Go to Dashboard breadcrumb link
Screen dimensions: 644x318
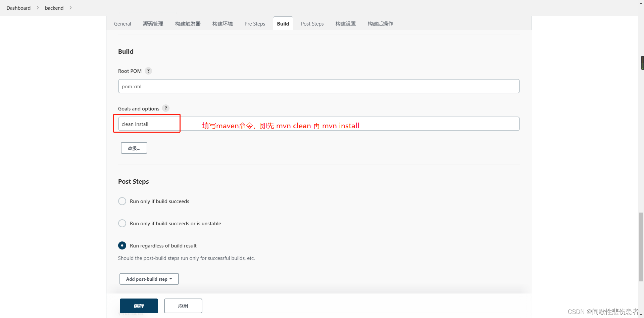[x=18, y=8]
